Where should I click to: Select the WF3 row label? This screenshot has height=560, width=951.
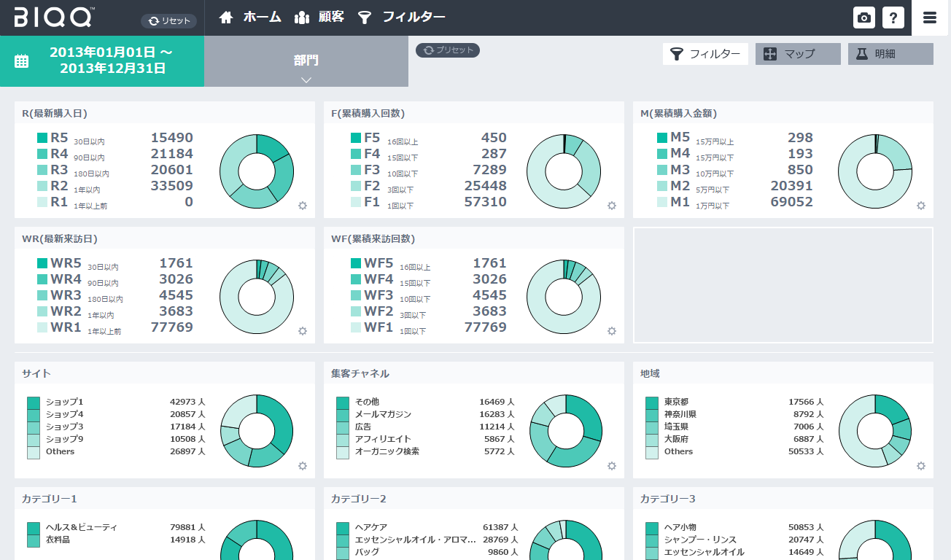pos(379,295)
